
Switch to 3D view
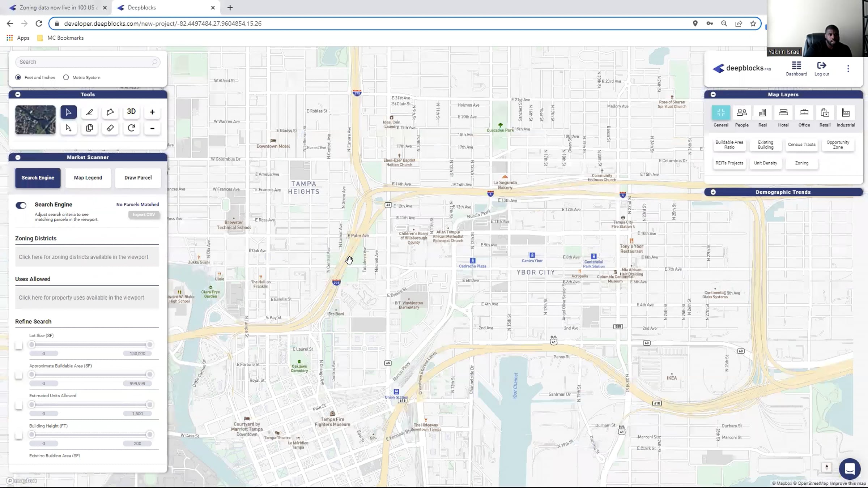[x=131, y=112]
